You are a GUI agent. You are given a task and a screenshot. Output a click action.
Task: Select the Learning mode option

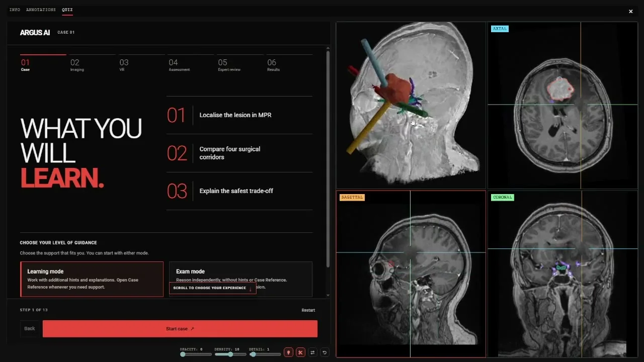(x=92, y=279)
